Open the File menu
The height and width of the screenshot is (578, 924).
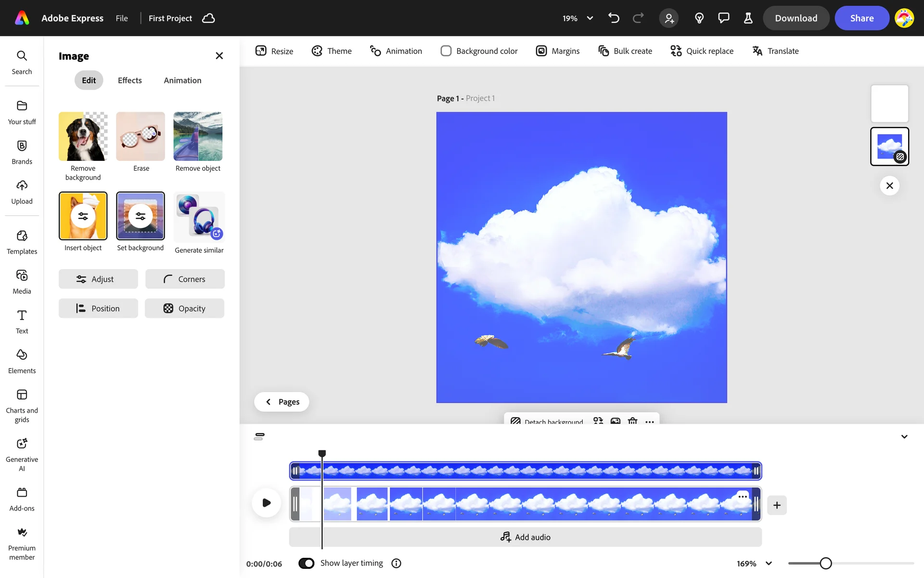122,18
